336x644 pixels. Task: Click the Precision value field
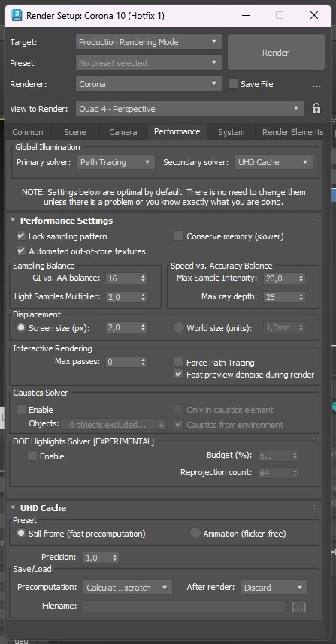pyautogui.click(x=97, y=558)
